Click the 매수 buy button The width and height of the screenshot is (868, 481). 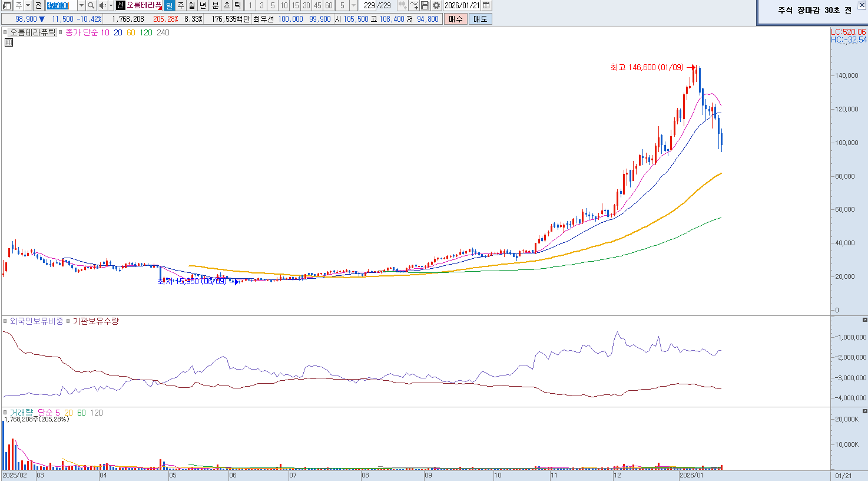[455, 19]
